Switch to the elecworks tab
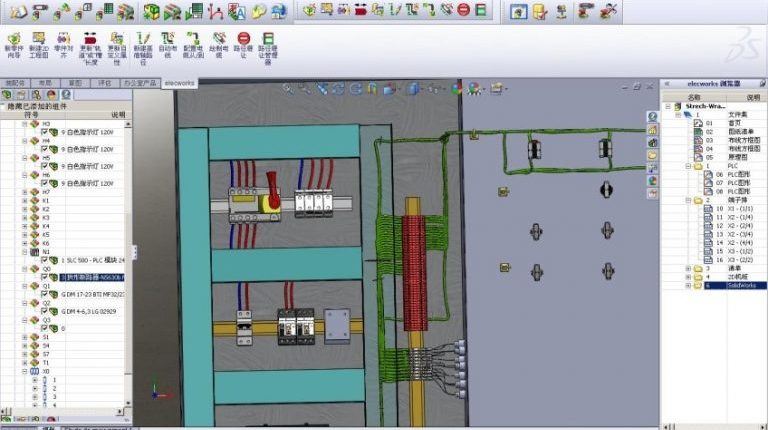 click(180, 83)
